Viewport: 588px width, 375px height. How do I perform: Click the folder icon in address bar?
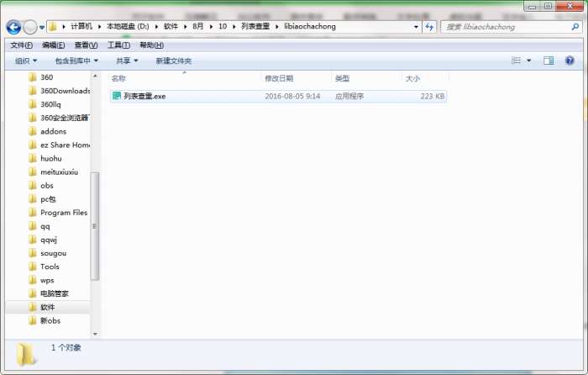[x=53, y=27]
